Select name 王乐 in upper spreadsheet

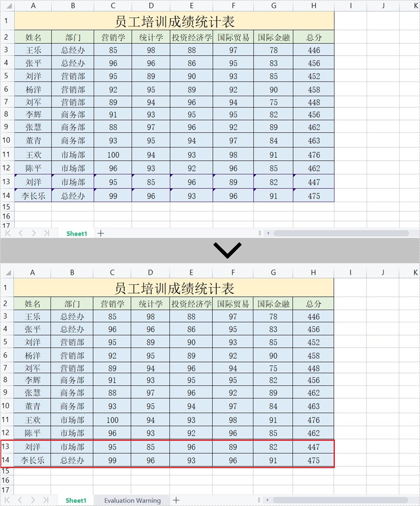coord(33,50)
